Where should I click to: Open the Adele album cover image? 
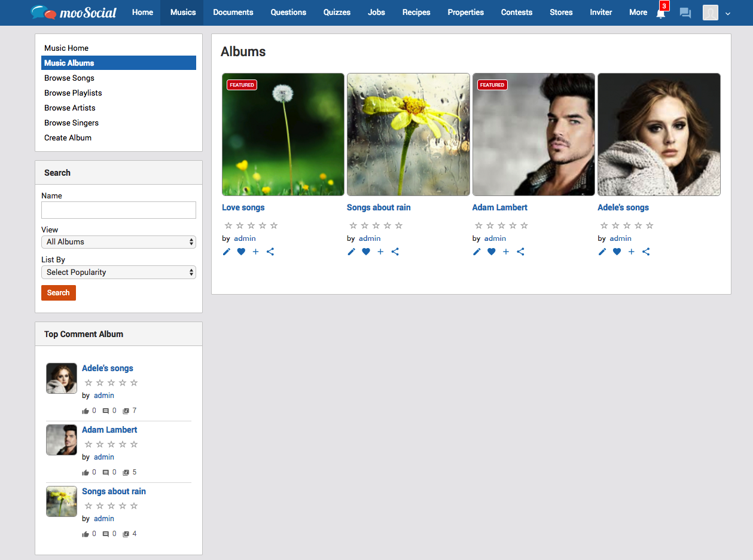pyautogui.click(x=659, y=134)
